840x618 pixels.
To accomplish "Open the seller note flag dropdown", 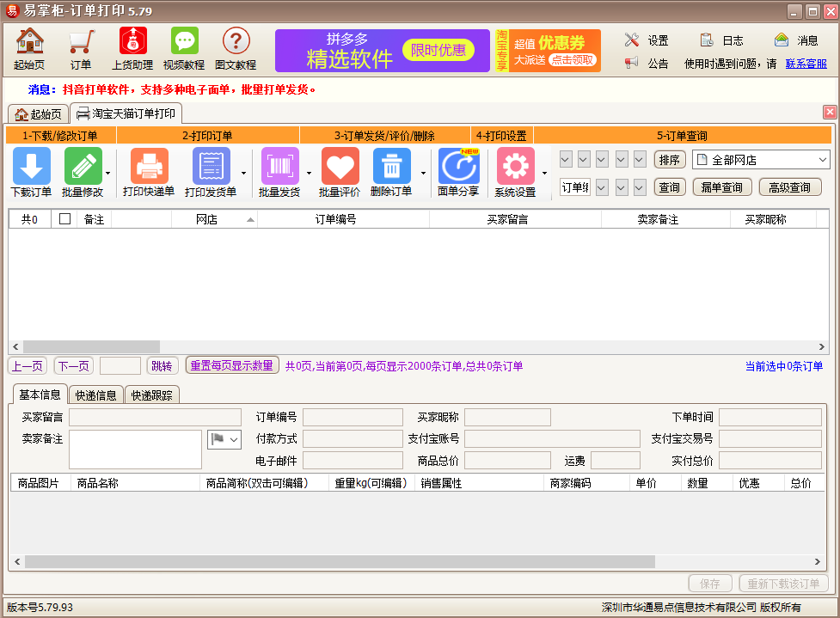I will (x=224, y=439).
